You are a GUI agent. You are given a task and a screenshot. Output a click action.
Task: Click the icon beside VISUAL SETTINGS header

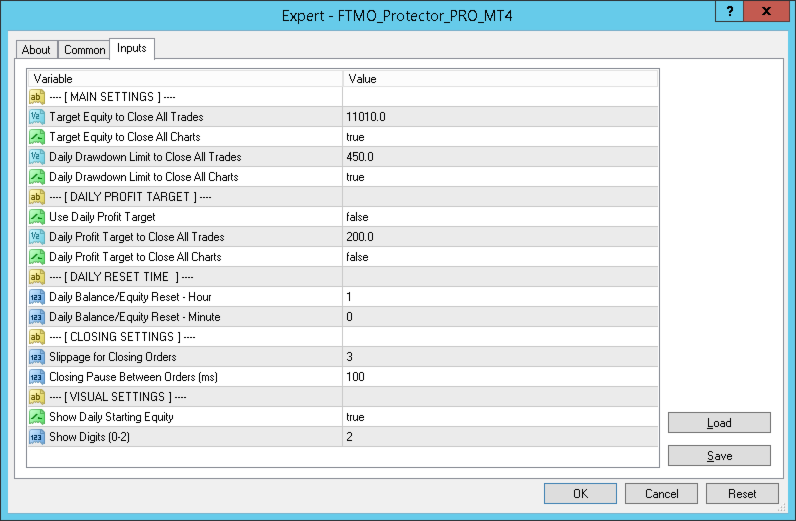click(37, 397)
